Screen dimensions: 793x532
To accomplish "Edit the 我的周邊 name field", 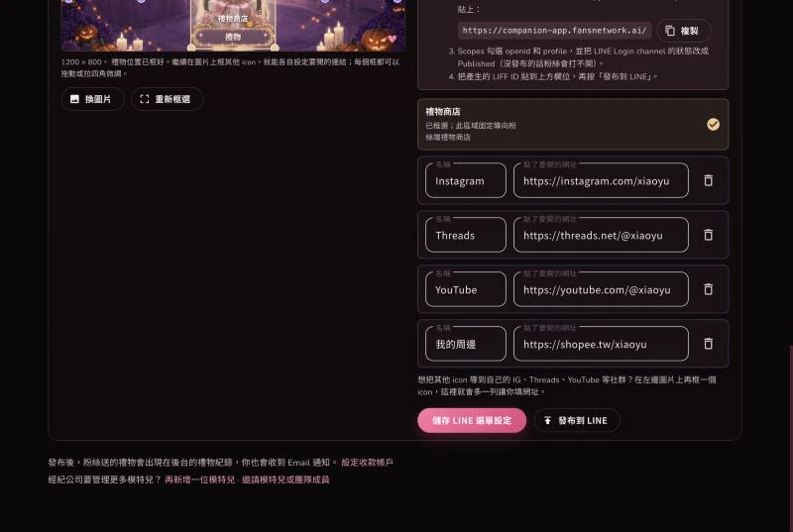I will pyautogui.click(x=466, y=344).
